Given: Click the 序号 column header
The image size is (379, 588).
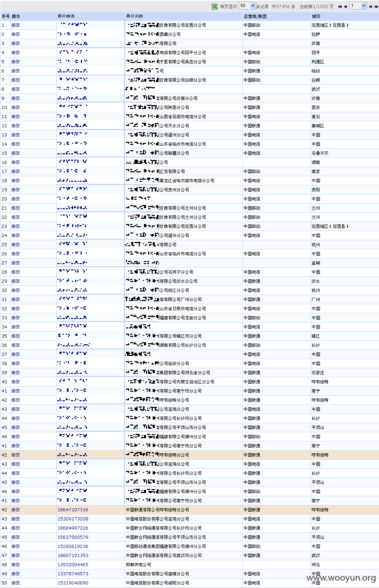Looking at the screenshot, I should (6, 16).
